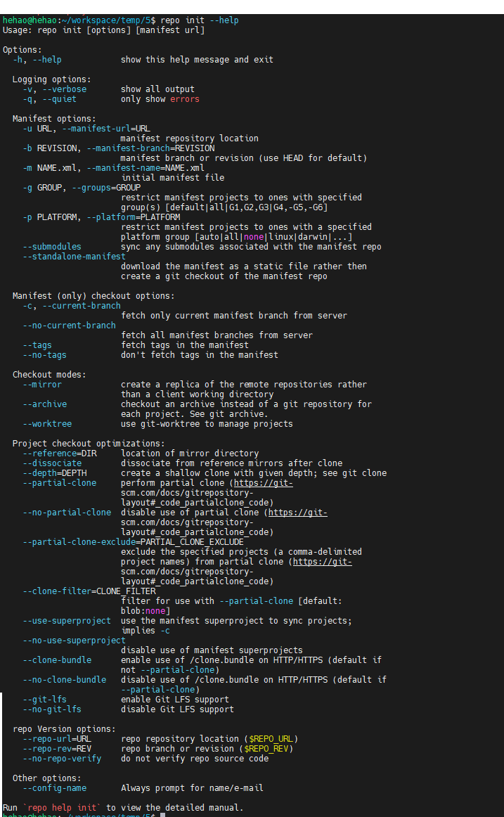This screenshot has height=817, width=504.
Task: Click the --depth=DEPTH option text
Action: (54, 473)
